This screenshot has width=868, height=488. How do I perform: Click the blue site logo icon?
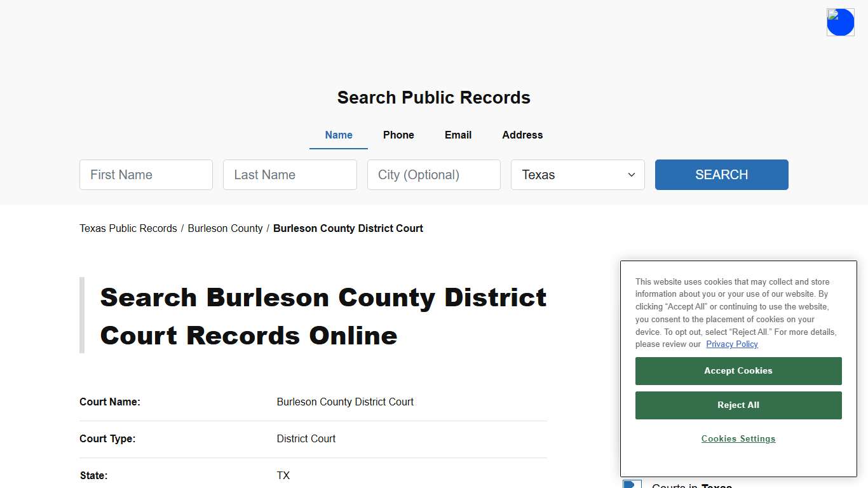coord(840,22)
